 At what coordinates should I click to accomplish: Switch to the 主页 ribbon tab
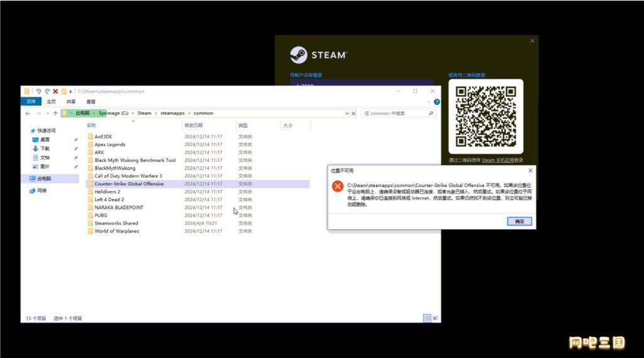coord(52,101)
